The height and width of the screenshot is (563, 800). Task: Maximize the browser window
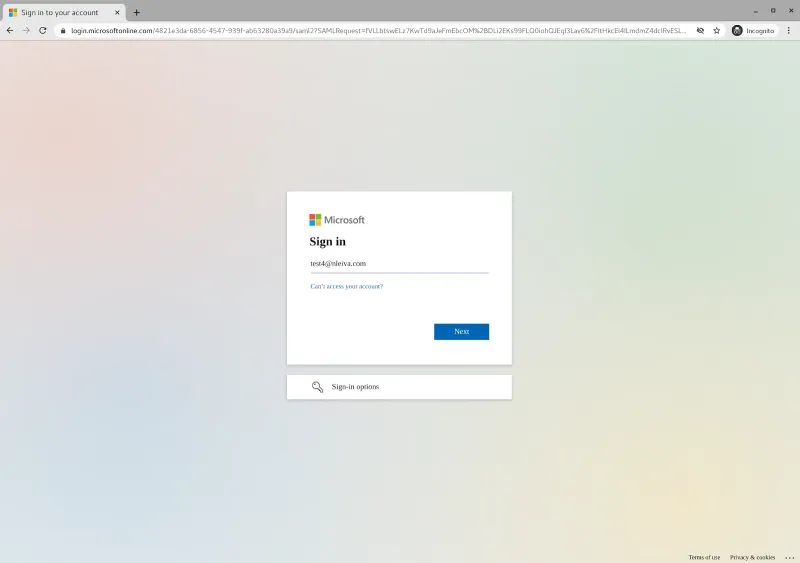773,10
